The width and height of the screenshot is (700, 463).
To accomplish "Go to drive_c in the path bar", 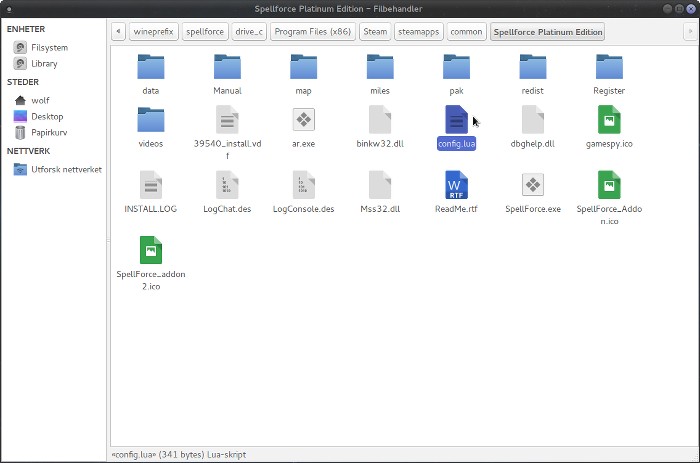I will click(249, 32).
